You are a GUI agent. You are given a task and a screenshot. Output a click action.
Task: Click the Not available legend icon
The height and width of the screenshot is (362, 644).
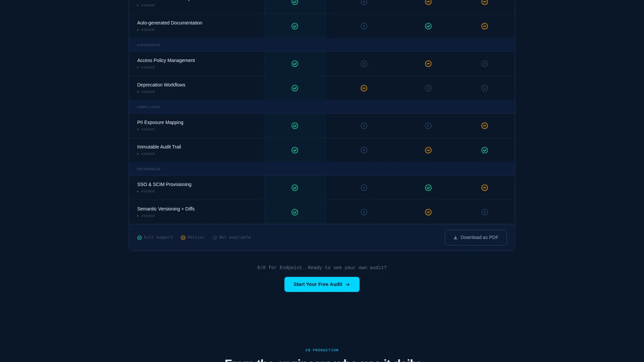[215, 238]
